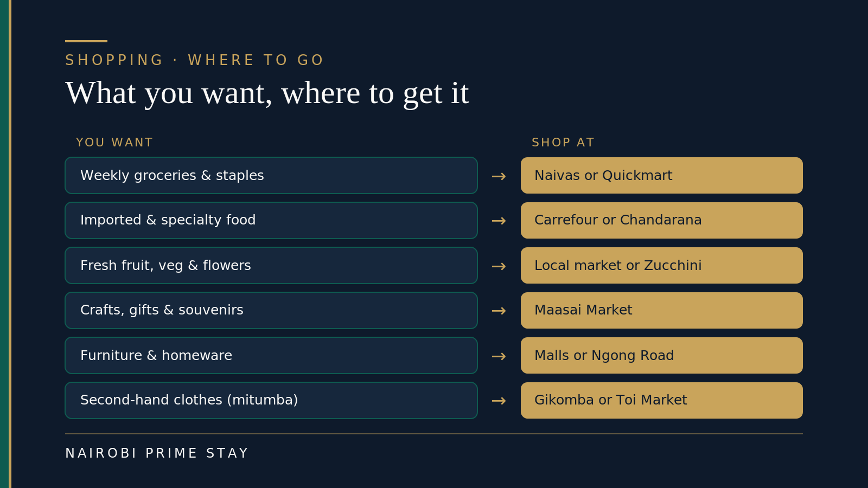Select the Weekly groceries & staples box

click(x=271, y=175)
